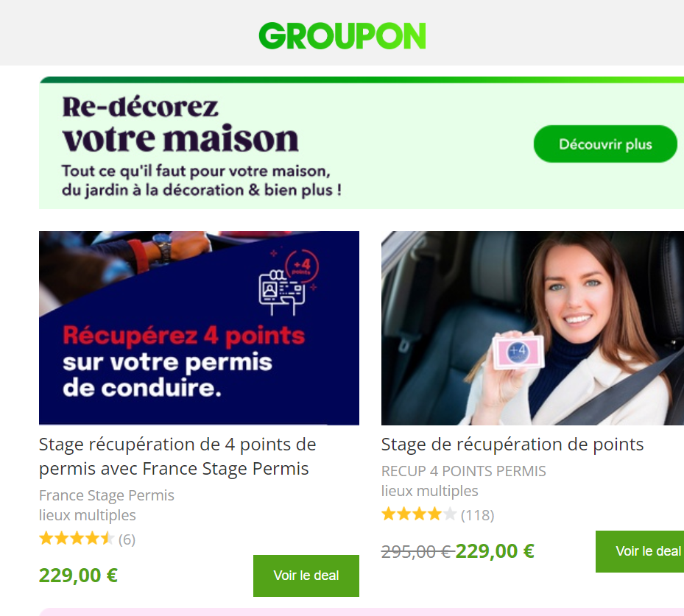This screenshot has width=684, height=616.
Task: Click the crossed-out 295,00 € price
Action: (x=418, y=551)
